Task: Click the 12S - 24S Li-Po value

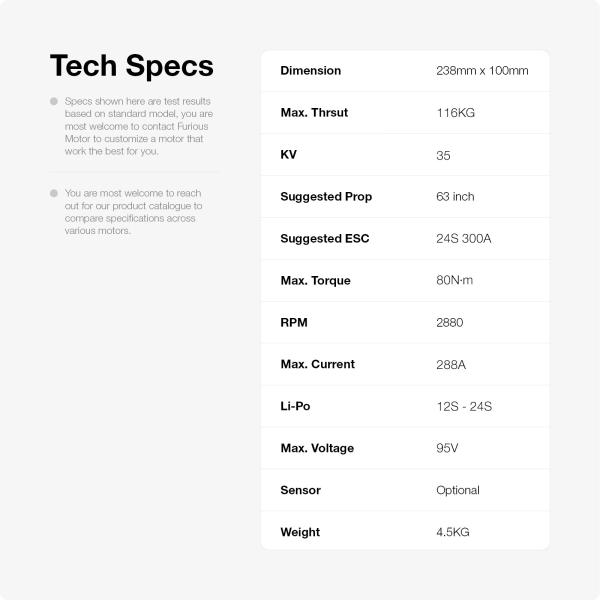Action: tap(464, 407)
